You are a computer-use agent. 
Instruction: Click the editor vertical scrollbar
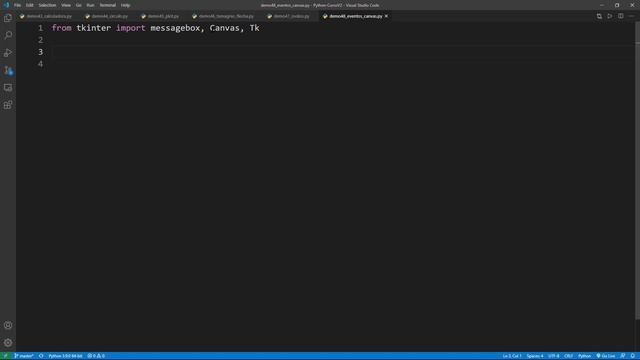coord(637,171)
